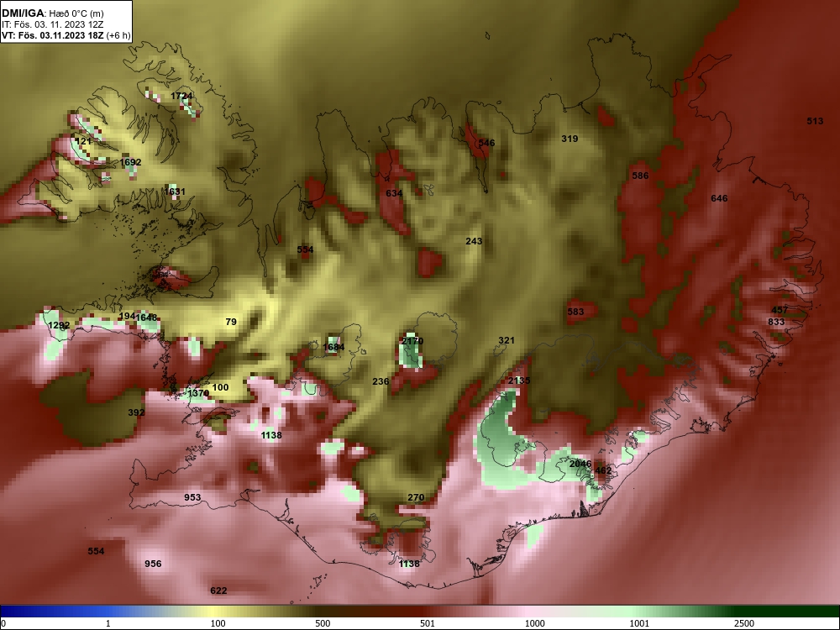
Task: Select the 1001 label on the colour scale
Action: [639, 623]
